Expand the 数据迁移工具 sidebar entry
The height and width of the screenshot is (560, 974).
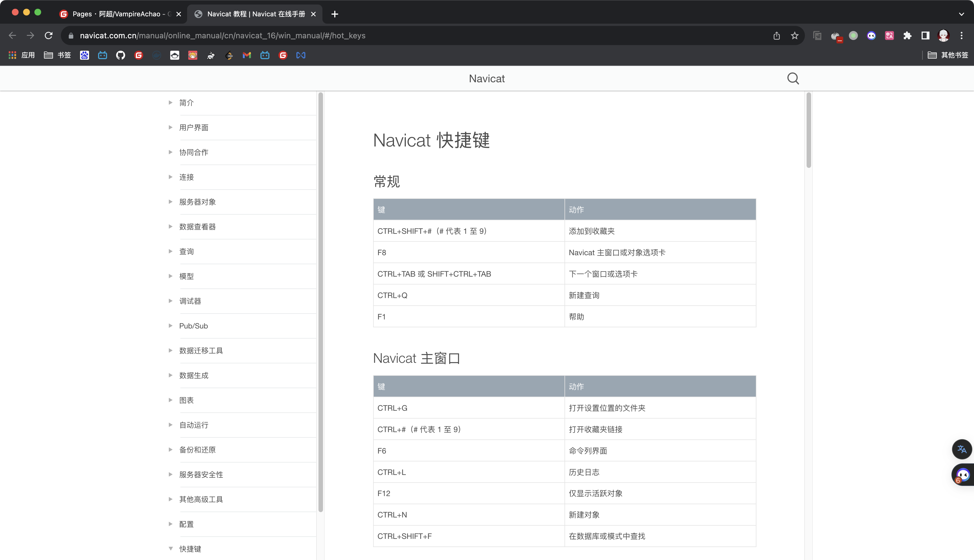[x=201, y=350]
